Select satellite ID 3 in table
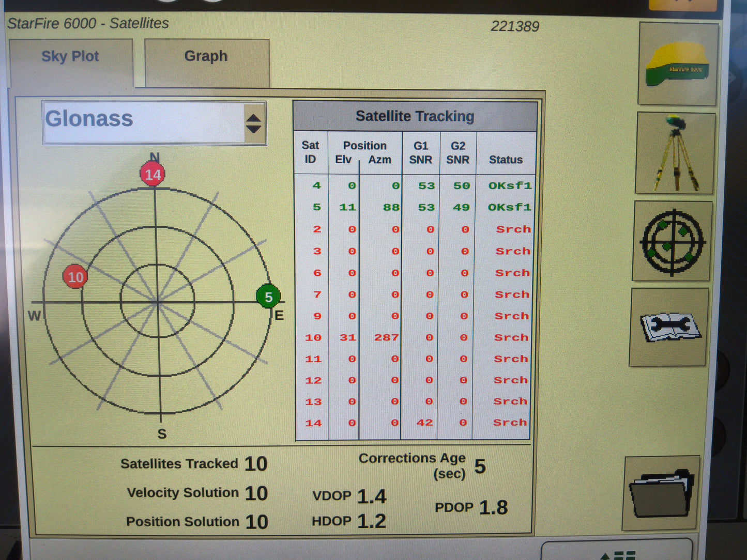 coord(317,252)
